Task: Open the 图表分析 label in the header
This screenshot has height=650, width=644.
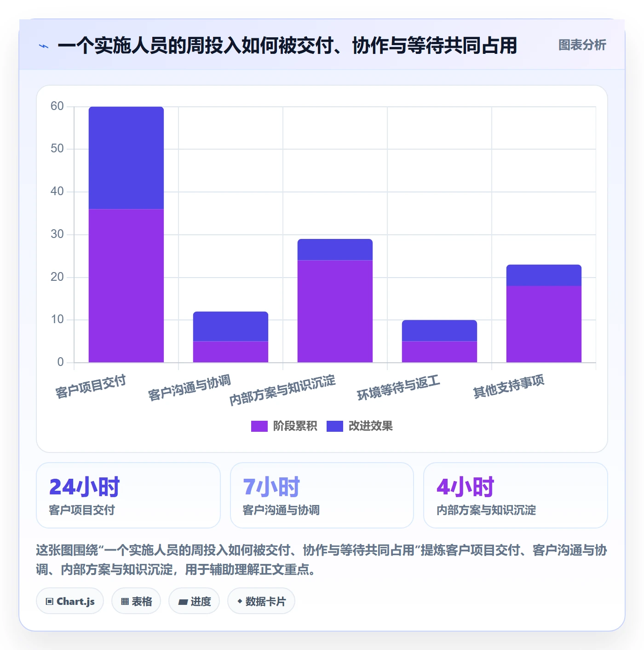Action: tap(582, 45)
